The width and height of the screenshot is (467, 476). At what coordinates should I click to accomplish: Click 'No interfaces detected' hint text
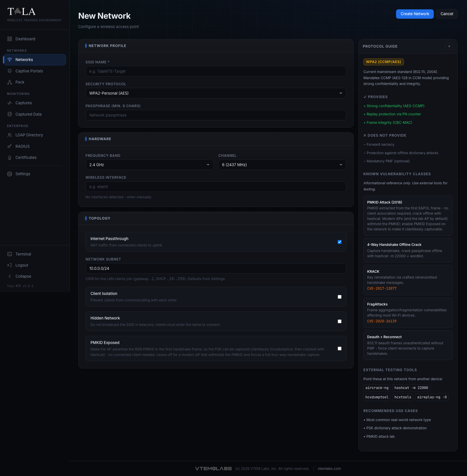pyautogui.click(x=119, y=197)
